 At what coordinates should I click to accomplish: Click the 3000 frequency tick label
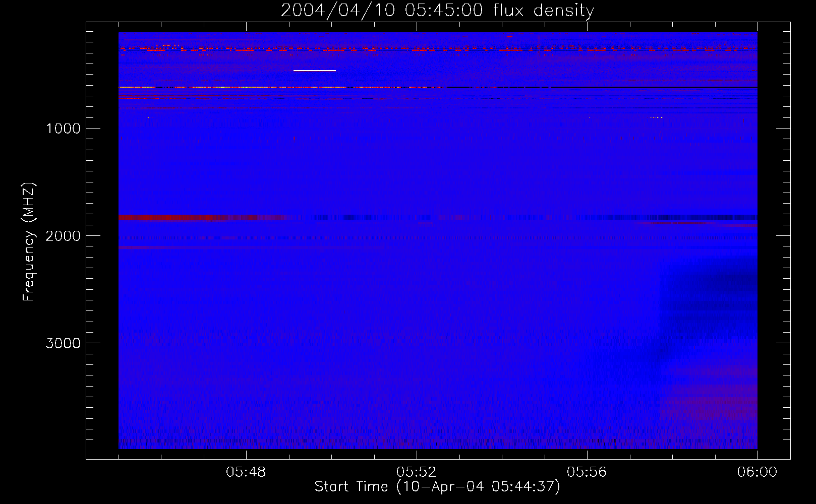63,343
